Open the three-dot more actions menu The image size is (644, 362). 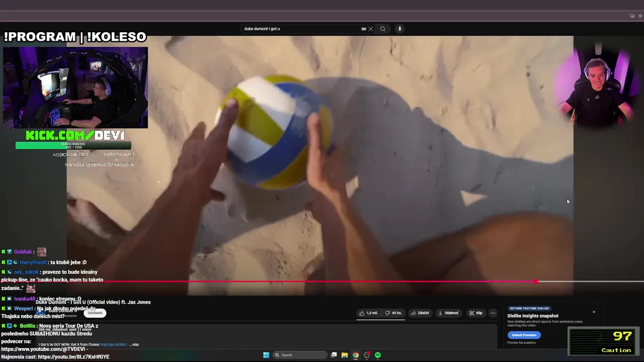[493, 313]
